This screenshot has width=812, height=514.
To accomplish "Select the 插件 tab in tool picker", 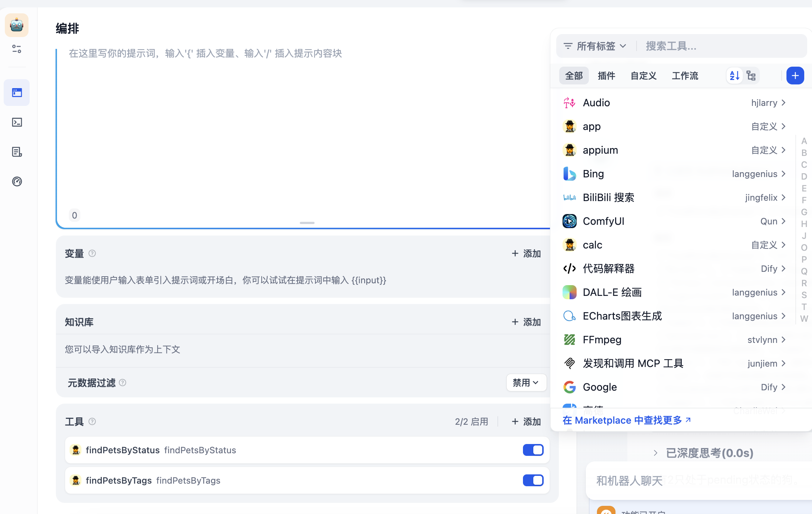I will 606,76.
